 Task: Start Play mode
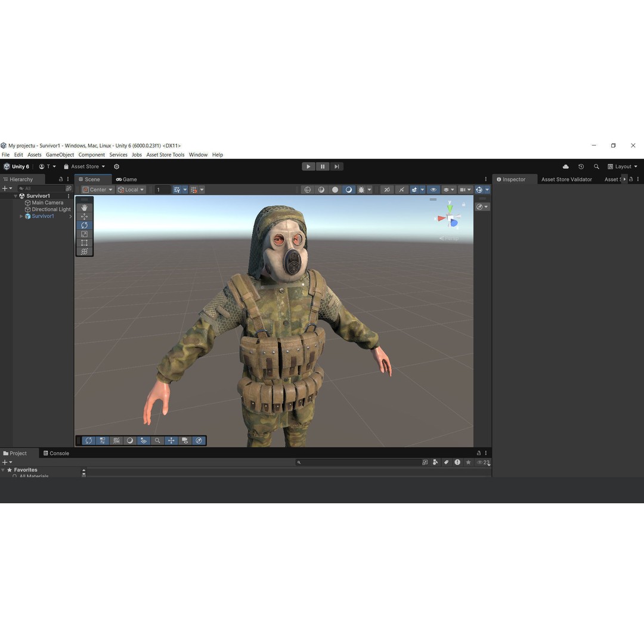click(x=308, y=166)
